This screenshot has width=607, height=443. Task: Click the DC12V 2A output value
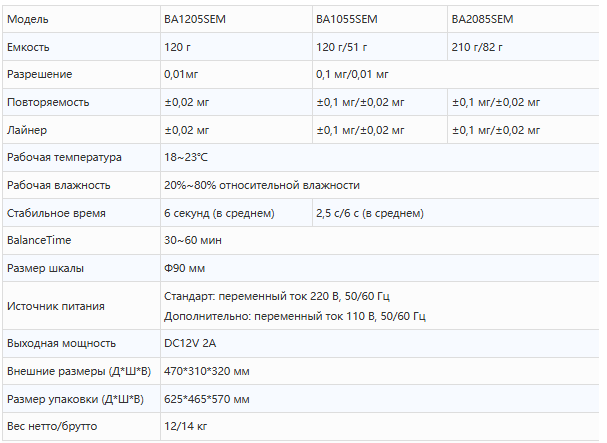point(190,343)
